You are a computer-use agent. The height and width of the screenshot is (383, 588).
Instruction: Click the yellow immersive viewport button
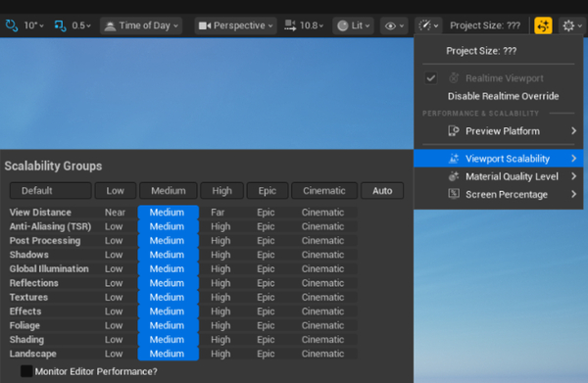pyautogui.click(x=543, y=25)
